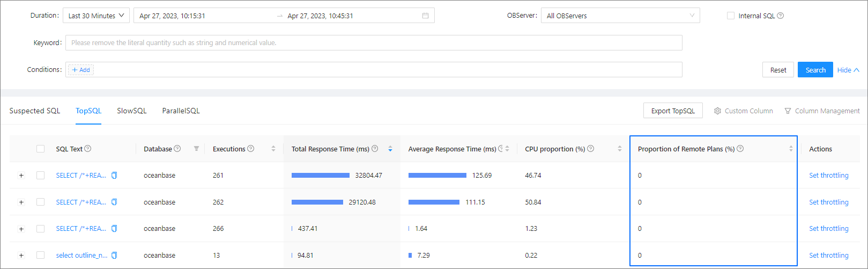The image size is (868, 269).
Task: Open the Duration Last 30 Minutes dropdown
Action: point(96,16)
